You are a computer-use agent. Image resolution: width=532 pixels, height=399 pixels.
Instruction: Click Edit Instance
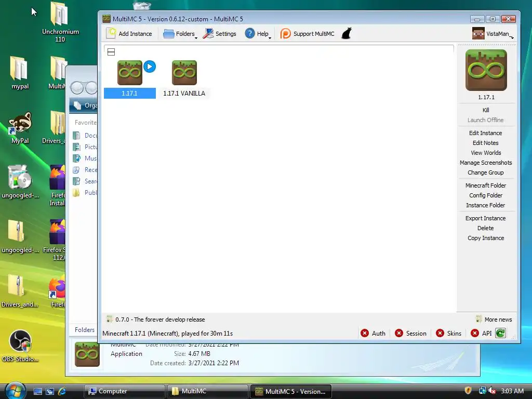486,133
